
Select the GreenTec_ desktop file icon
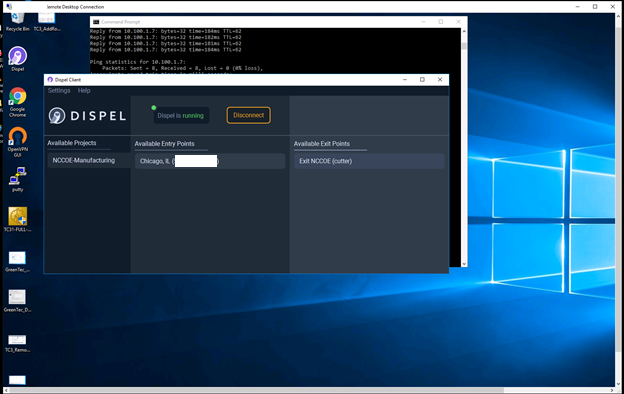click(17, 261)
